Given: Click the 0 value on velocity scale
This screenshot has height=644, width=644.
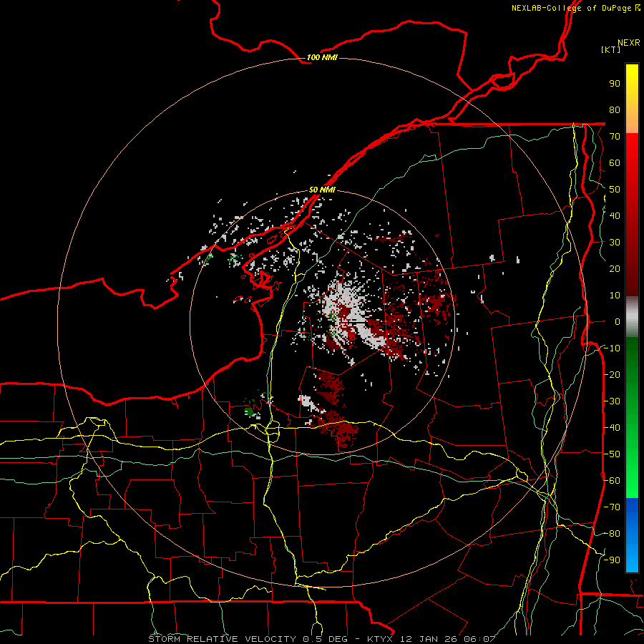Looking at the screenshot, I should 618,322.
